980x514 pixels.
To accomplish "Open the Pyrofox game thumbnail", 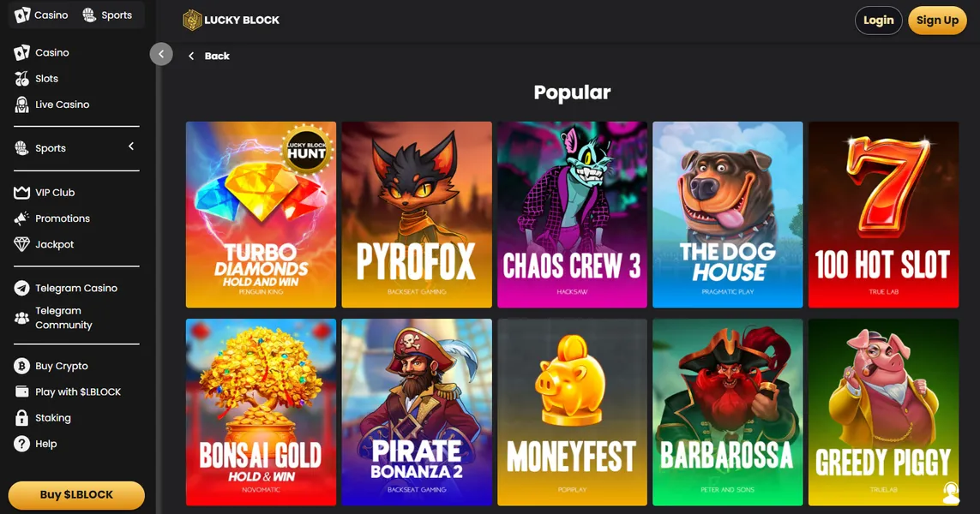I will coord(416,215).
